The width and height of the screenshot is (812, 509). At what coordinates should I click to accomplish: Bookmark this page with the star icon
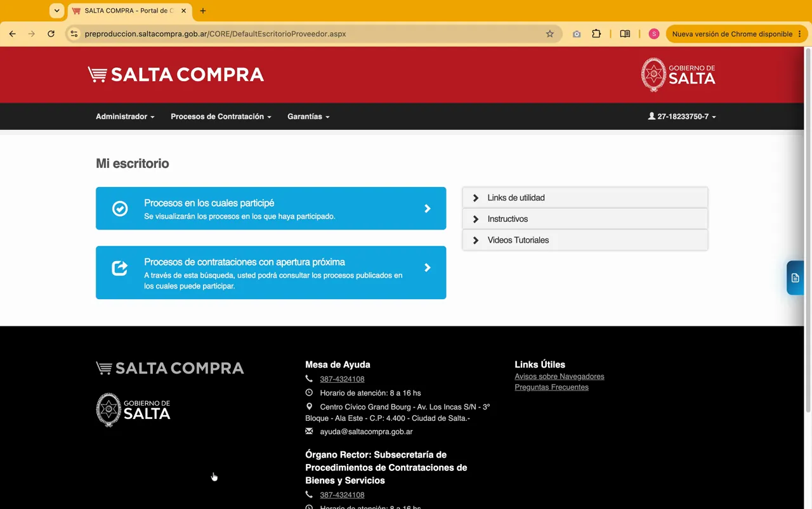(x=550, y=34)
